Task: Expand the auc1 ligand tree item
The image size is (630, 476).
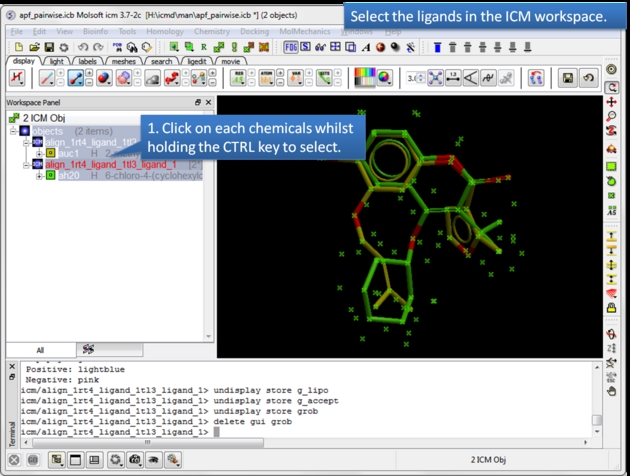Action: pos(38,153)
